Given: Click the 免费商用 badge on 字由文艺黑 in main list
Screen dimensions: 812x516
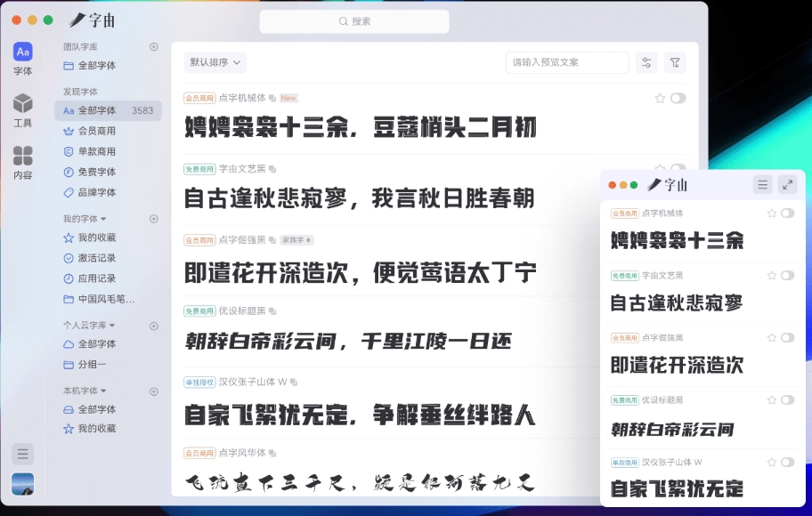Looking at the screenshot, I should tap(199, 169).
